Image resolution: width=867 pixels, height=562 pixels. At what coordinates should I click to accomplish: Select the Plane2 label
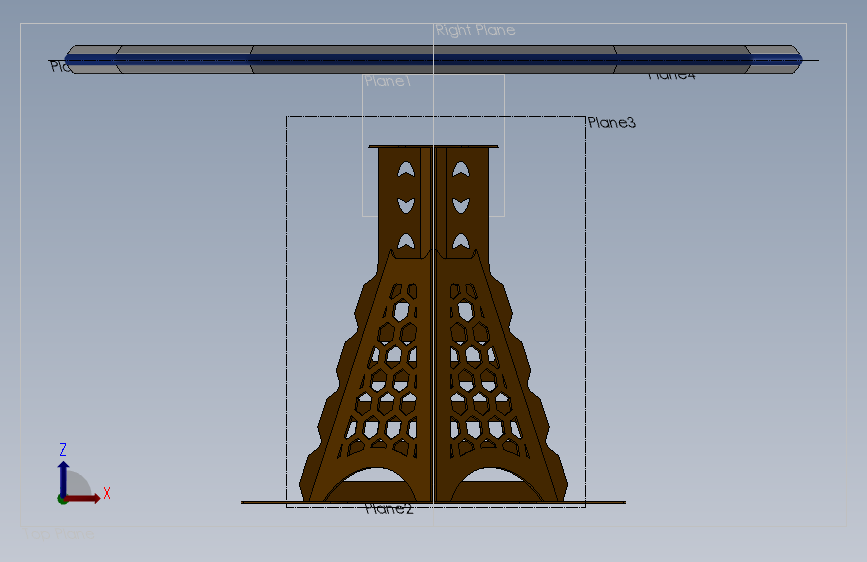389,509
